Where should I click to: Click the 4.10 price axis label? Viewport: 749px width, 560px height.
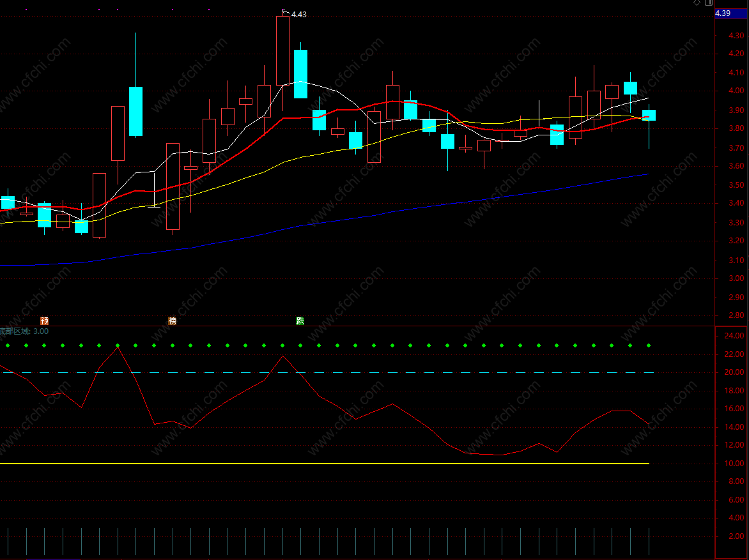736,73
